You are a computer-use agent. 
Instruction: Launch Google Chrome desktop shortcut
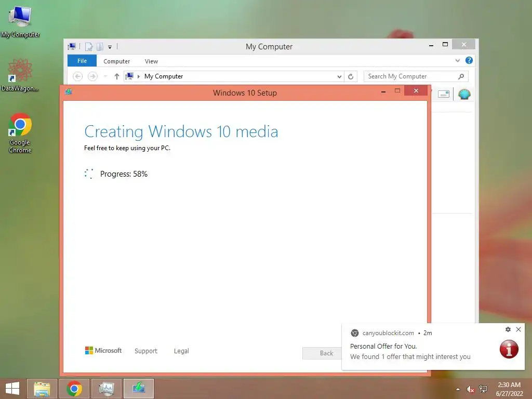(20, 132)
